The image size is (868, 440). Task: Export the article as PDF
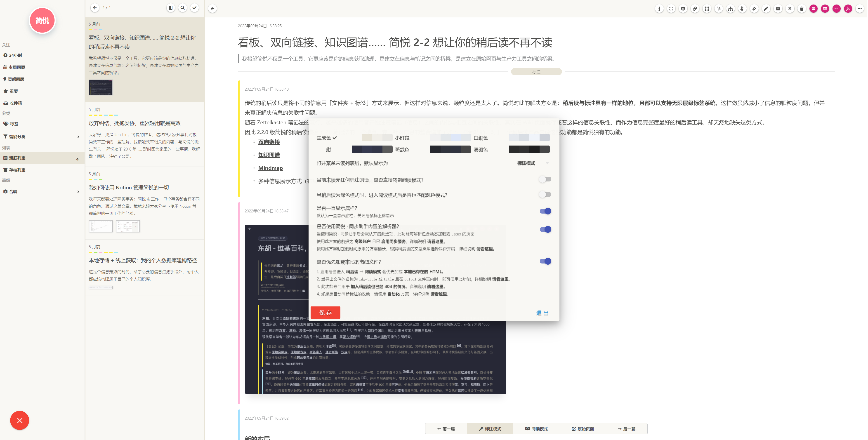[848, 9]
